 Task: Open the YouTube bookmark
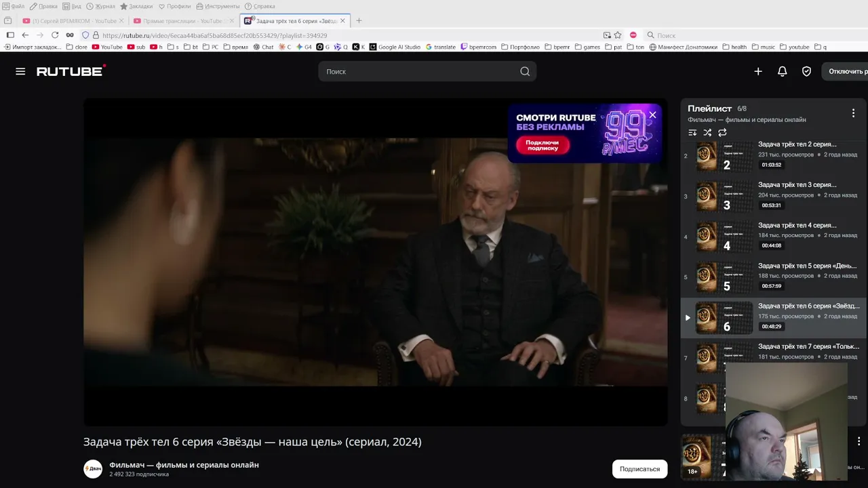pyautogui.click(x=107, y=47)
